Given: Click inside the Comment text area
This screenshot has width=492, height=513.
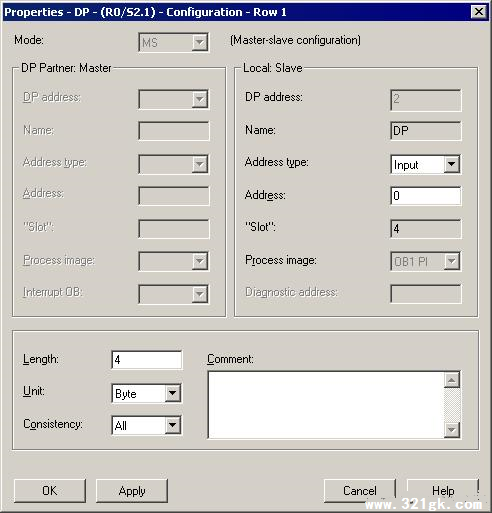Looking at the screenshot, I should click(x=326, y=405).
